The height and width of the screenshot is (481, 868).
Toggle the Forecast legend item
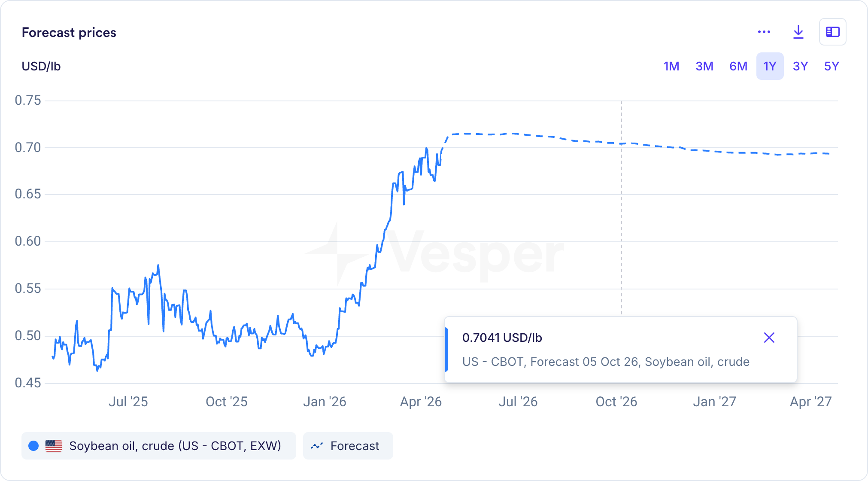355,446
